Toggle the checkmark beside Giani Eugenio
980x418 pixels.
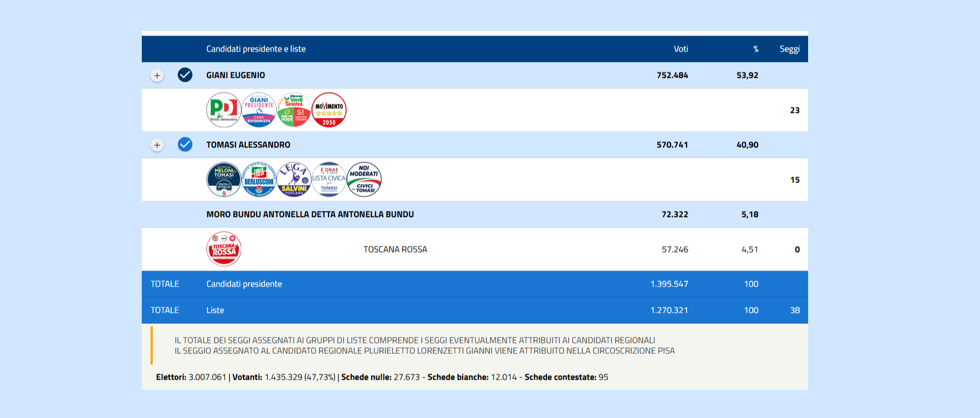(x=185, y=75)
